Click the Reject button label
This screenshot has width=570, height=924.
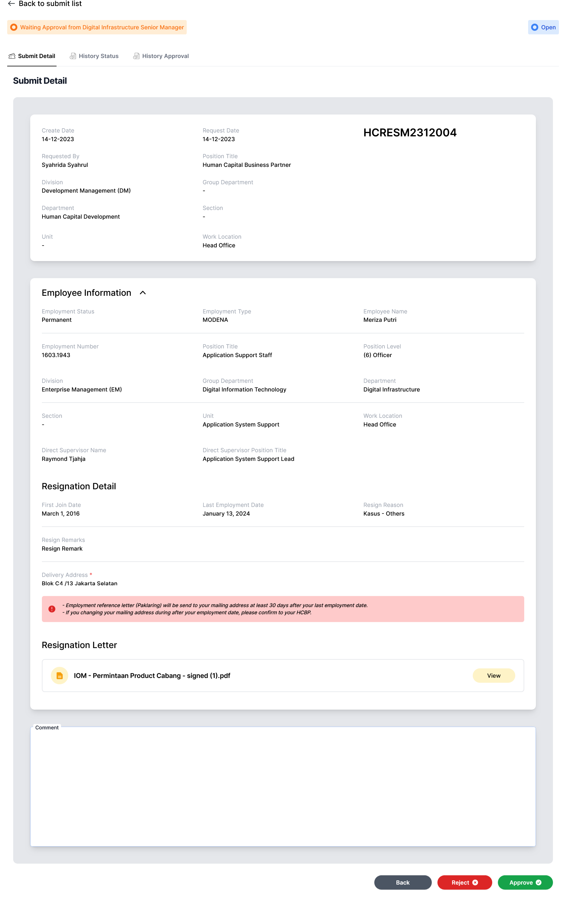[460, 882]
